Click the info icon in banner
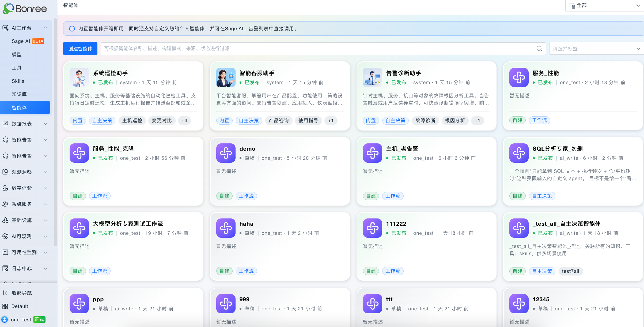The width and height of the screenshot is (644, 327). point(72,29)
